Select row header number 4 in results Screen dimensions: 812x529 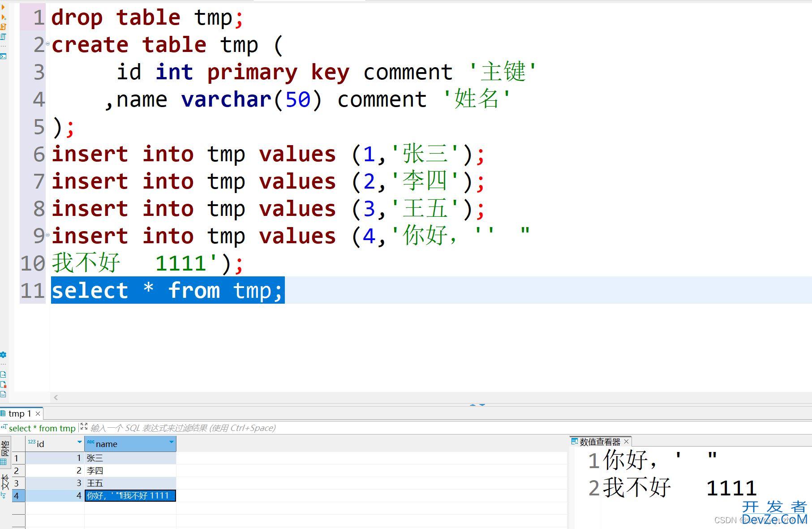pos(18,496)
